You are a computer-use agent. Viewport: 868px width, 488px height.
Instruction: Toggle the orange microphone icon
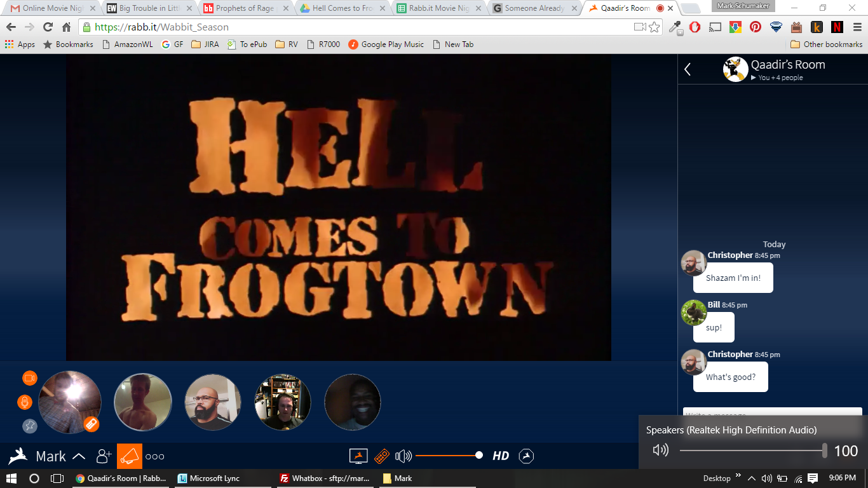[x=25, y=402]
